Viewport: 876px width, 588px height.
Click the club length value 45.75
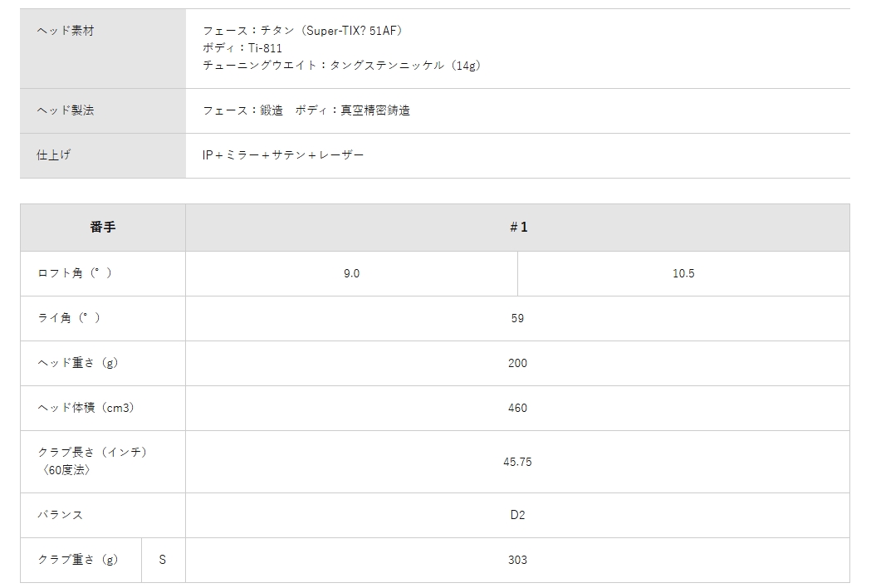pyautogui.click(x=517, y=462)
